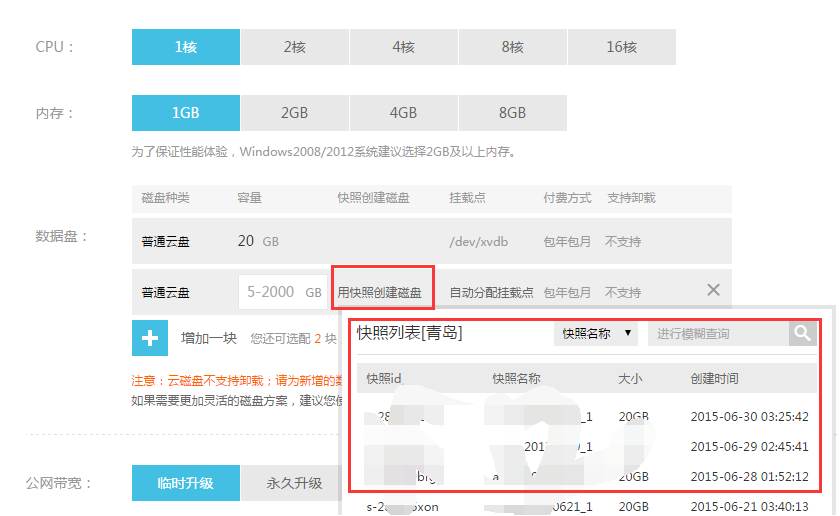This screenshot has width=840, height=516.
Task: Select 16核 CPU cores
Action: (621, 47)
